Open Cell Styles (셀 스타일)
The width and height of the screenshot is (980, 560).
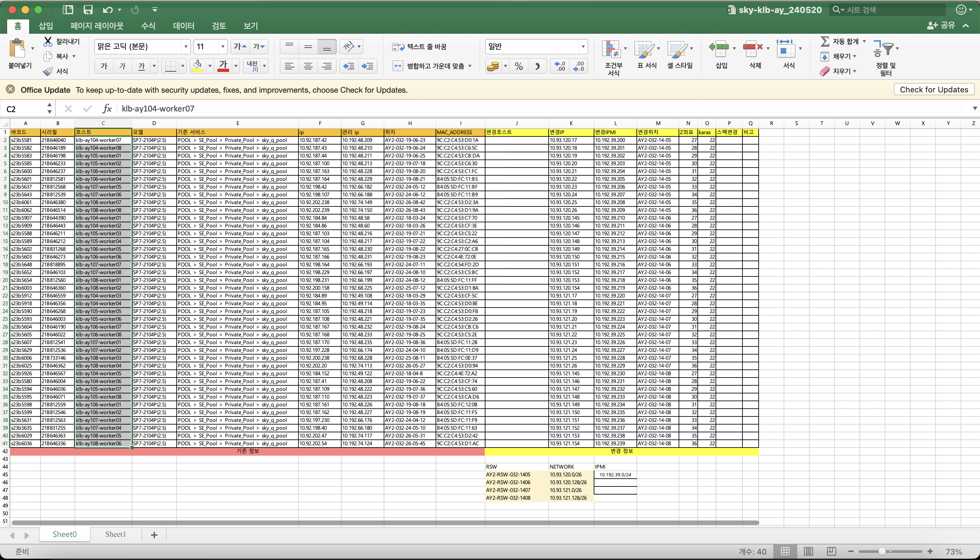(x=680, y=55)
